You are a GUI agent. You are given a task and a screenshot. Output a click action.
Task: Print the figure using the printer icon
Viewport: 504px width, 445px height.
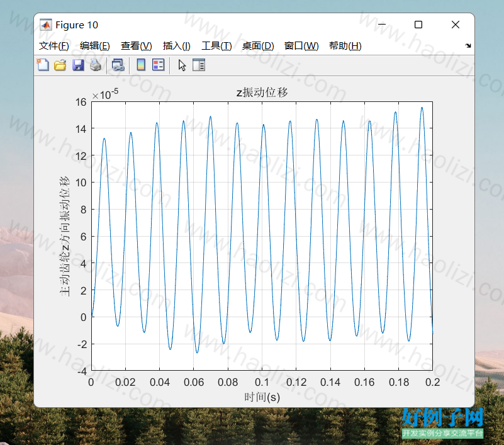click(x=96, y=65)
